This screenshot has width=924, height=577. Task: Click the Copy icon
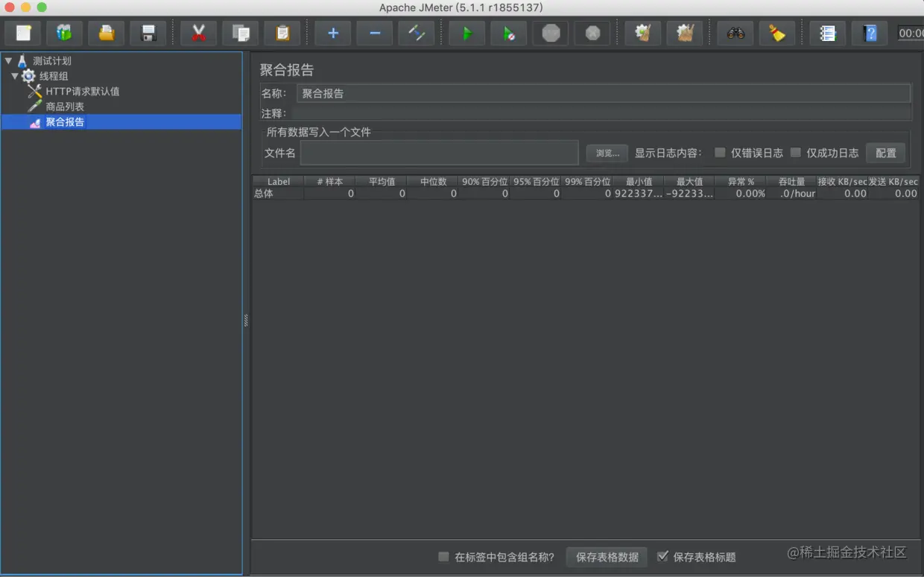(x=240, y=34)
